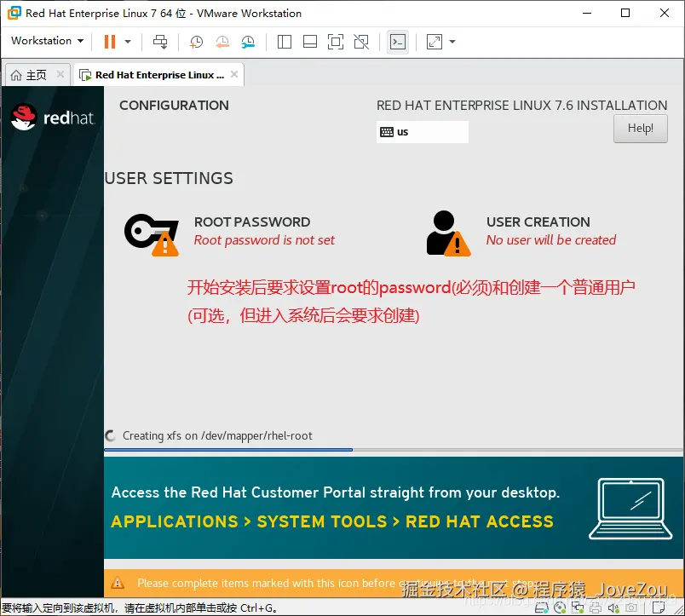Open the snapshot manager

pyautogui.click(x=248, y=42)
